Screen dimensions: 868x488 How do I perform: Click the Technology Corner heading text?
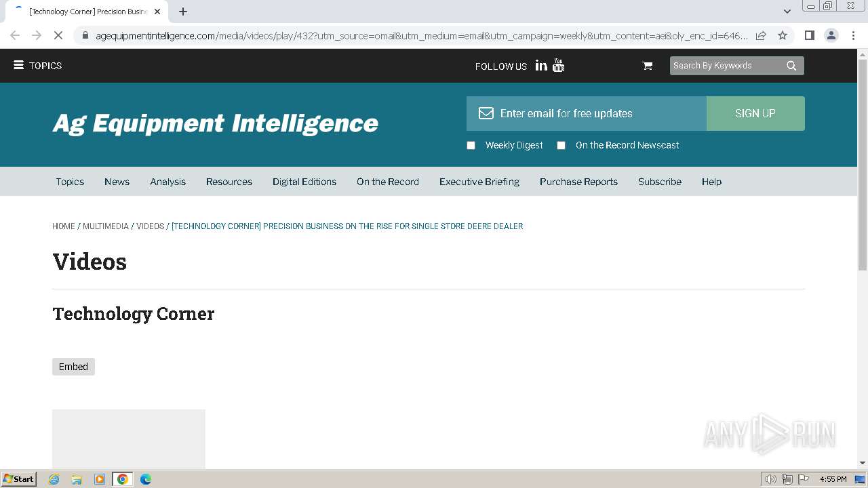click(x=134, y=314)
